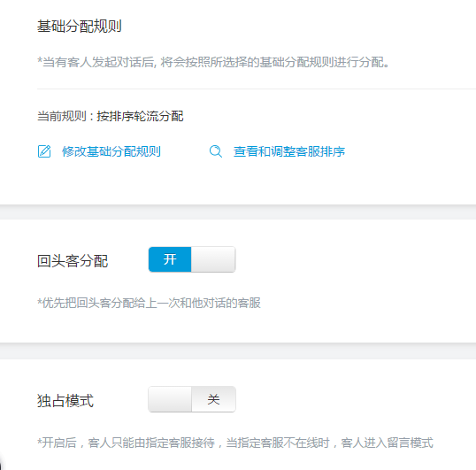Click the bold 按排序轮流分配 rule value
Viewport: 476px width, 470px height.
click(x=141, y=116)
